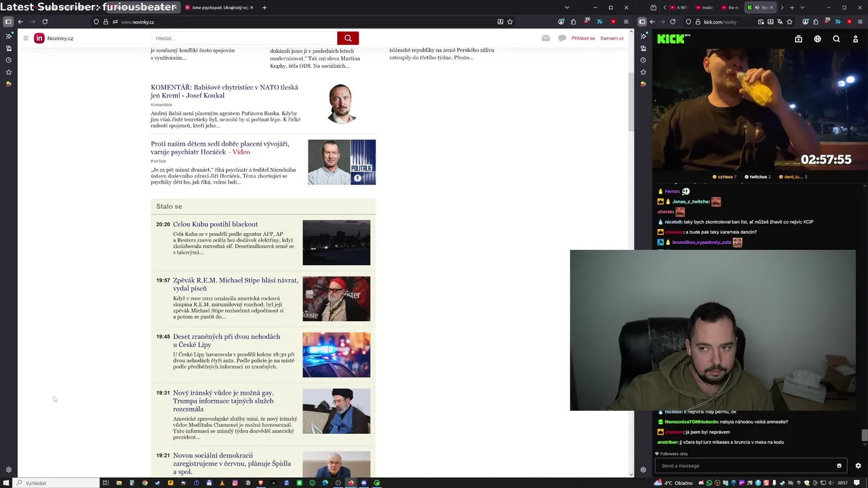
Task: Open the weather widget showing 4°C Oblačno
Action: click(x=673, y=483)
